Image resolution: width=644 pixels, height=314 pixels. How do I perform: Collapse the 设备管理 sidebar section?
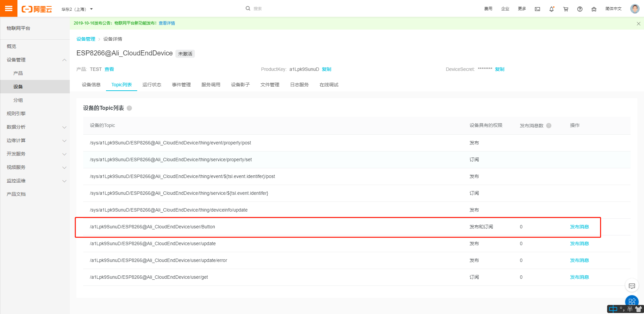coord(16,60)
